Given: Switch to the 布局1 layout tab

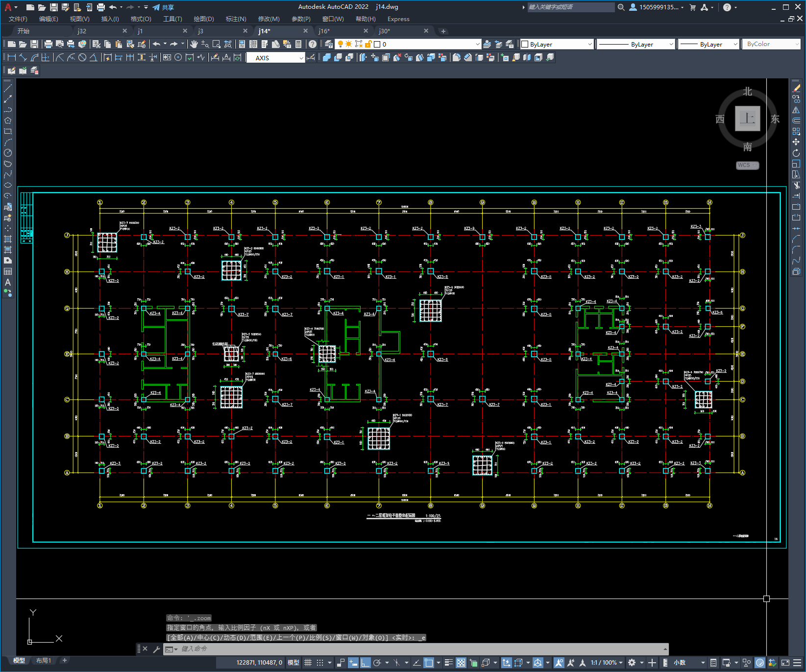Looking at the screenshot, I should 44,661.
